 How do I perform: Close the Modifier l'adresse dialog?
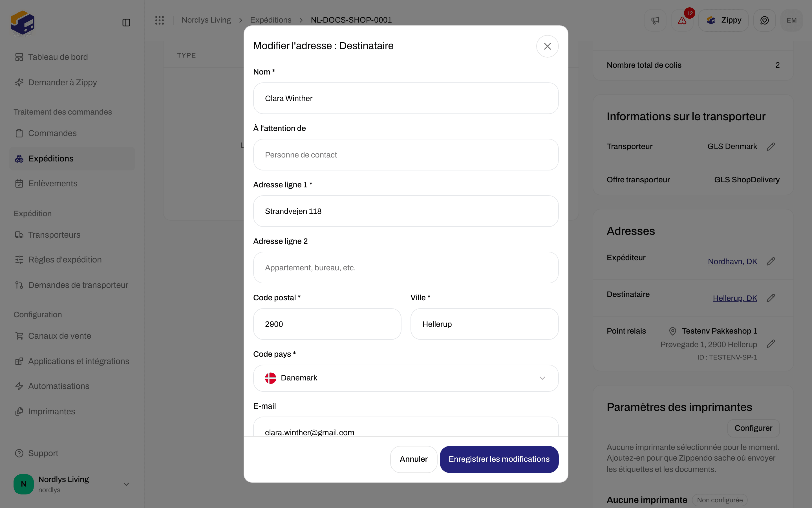547,46
